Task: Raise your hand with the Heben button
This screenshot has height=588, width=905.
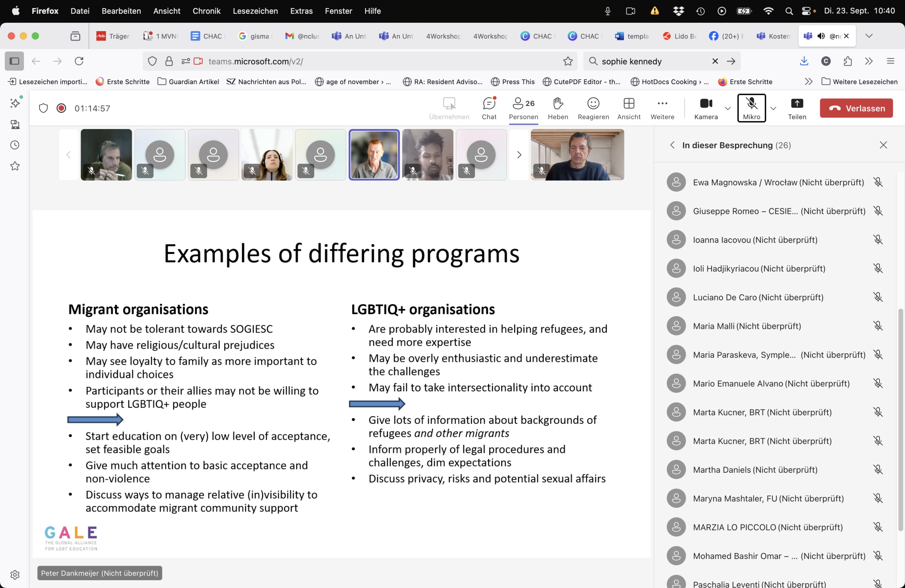Action: point(557,108)
